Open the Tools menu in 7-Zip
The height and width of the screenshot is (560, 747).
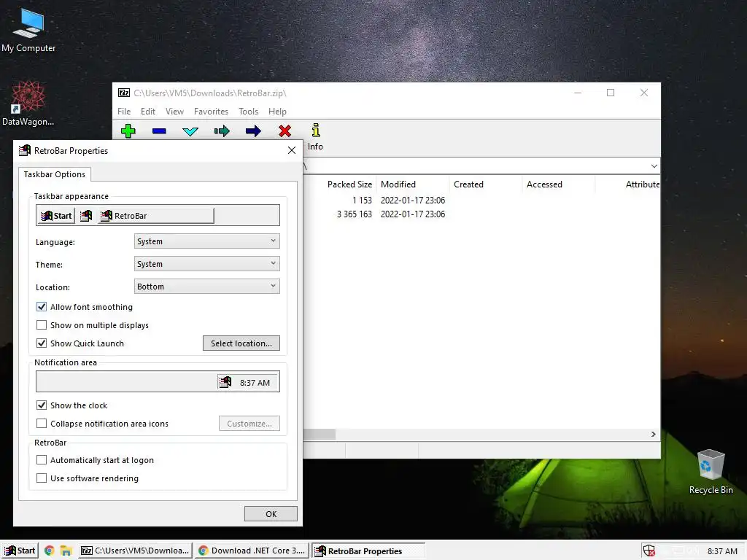248,111
